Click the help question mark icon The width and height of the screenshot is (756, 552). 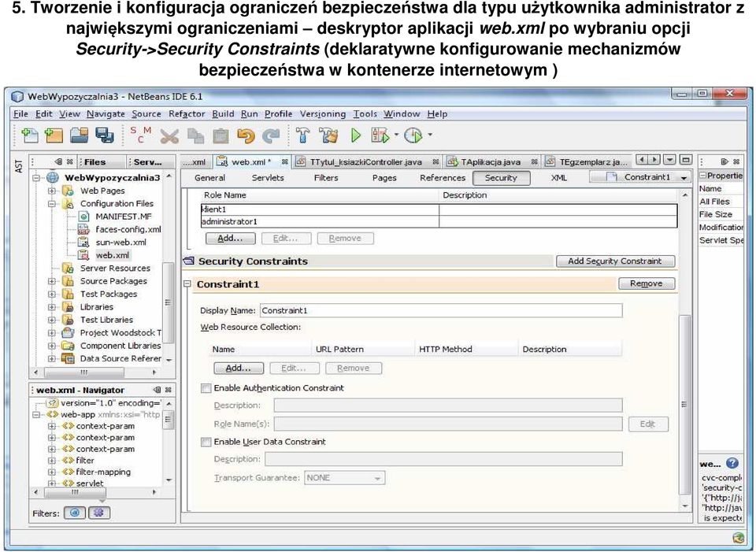click(732, 463)
